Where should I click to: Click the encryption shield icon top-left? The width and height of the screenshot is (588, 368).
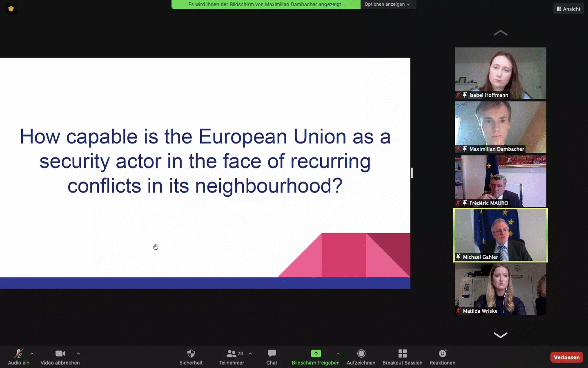click(x=11, y=9)
